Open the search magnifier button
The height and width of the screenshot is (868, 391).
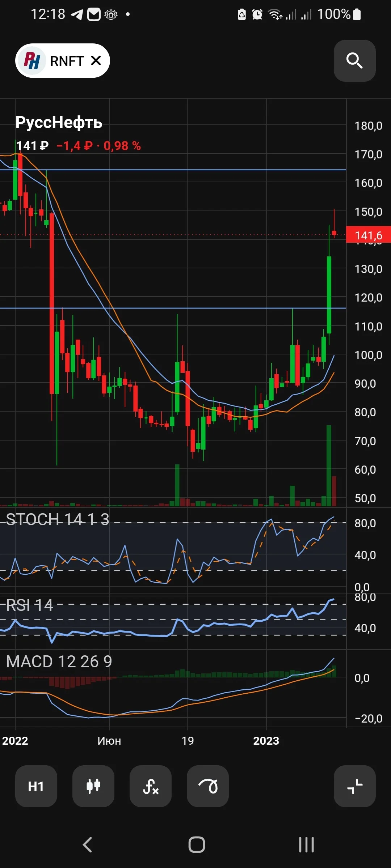(x=354, y=61)
